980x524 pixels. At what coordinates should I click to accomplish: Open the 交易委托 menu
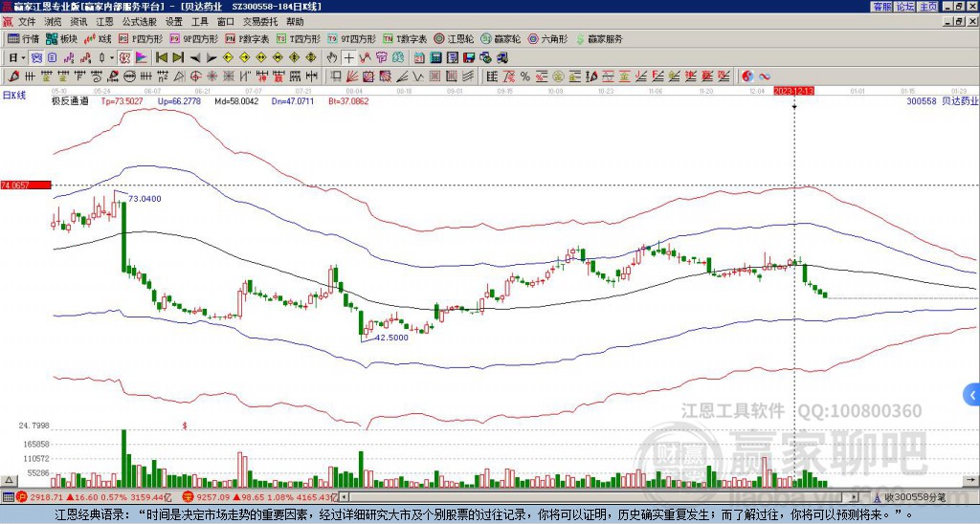260,22
